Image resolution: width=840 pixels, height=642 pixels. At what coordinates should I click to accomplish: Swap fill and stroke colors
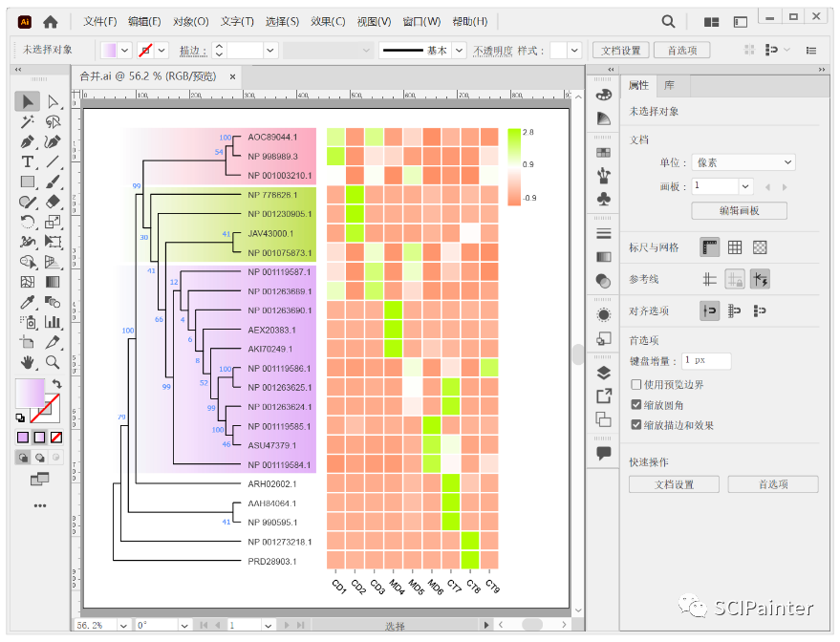56,383
